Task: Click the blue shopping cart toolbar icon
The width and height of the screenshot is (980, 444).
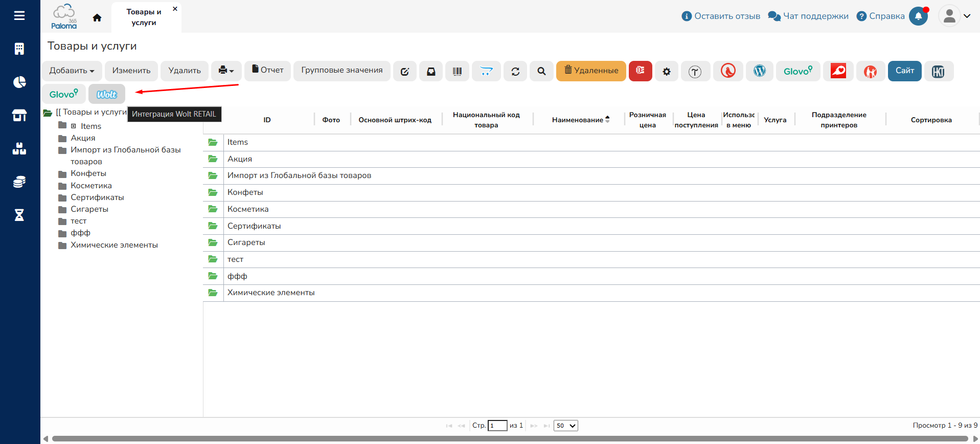Action: coord(486,71)
